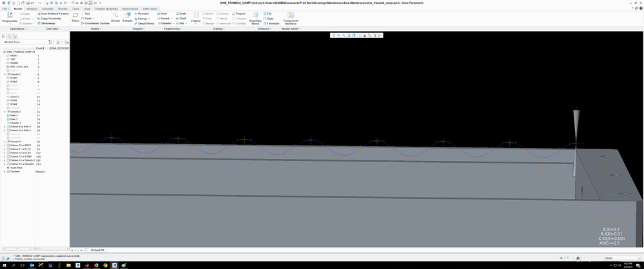Open the Flexible Modeling tab
Viewport: 644px width, 269px height.
(x=106, y=8)
